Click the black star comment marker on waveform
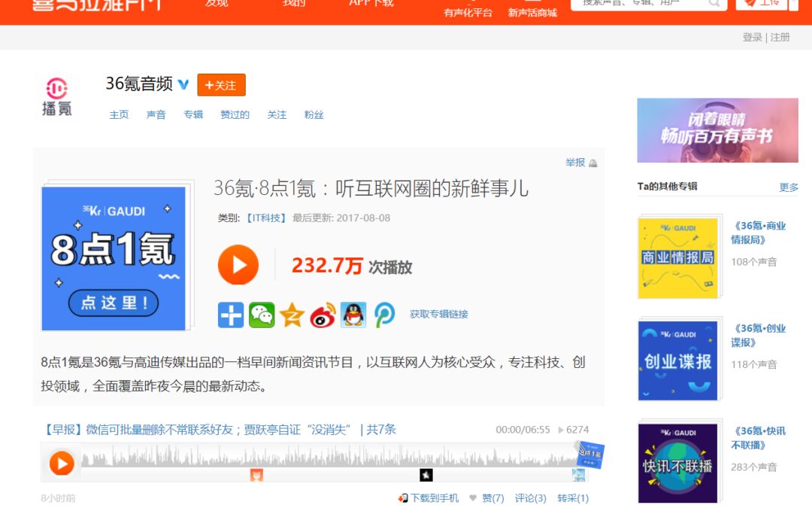This screenshot has width=812, height=508. [426, 475]
